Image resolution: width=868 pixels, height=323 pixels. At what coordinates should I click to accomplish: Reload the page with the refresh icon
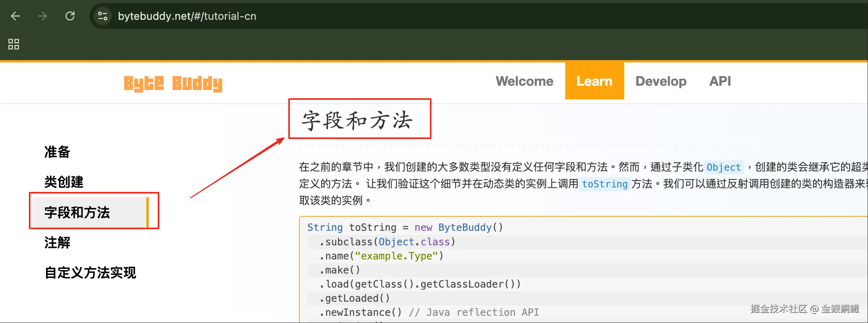click(x=70, y=16)
